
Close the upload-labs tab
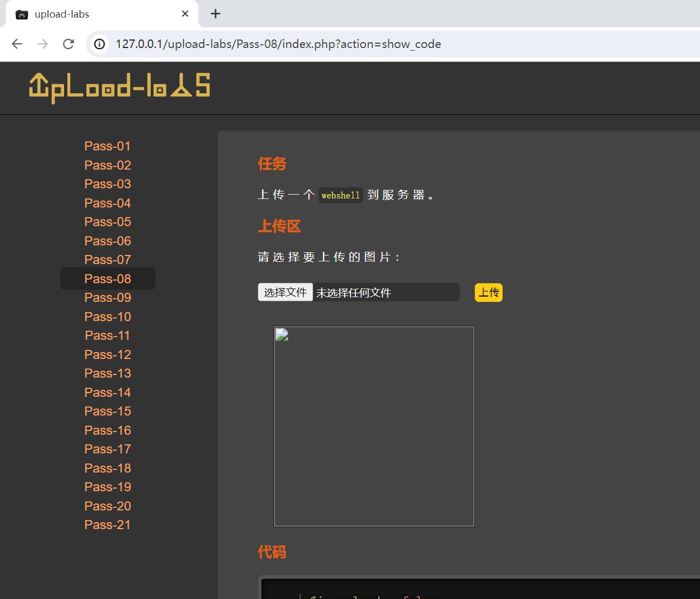coord(185,14)
